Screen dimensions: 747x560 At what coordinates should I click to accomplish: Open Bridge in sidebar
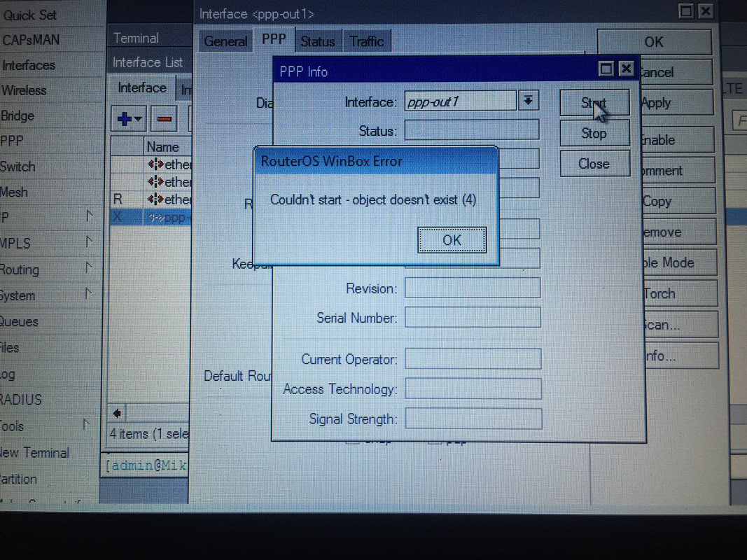(x=18, y=115)
